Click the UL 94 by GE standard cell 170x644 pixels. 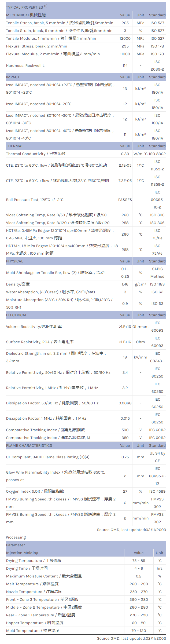pyautogui.click(x=157, y=457)
